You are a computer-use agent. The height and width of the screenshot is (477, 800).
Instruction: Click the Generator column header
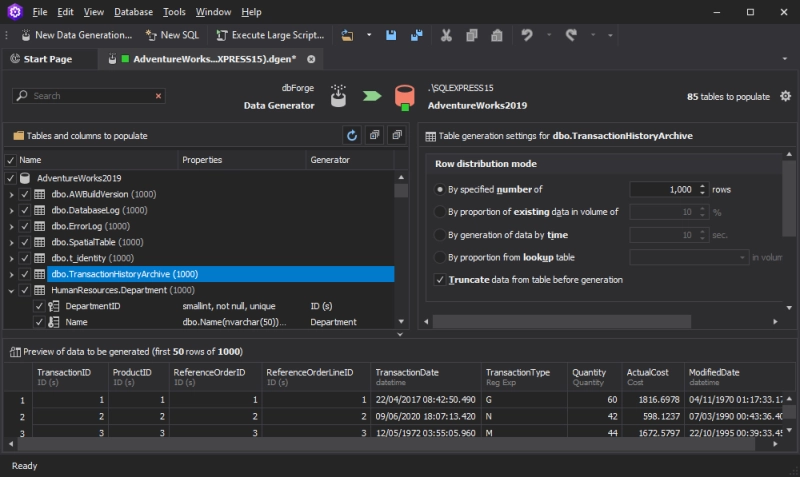point(349,160)
